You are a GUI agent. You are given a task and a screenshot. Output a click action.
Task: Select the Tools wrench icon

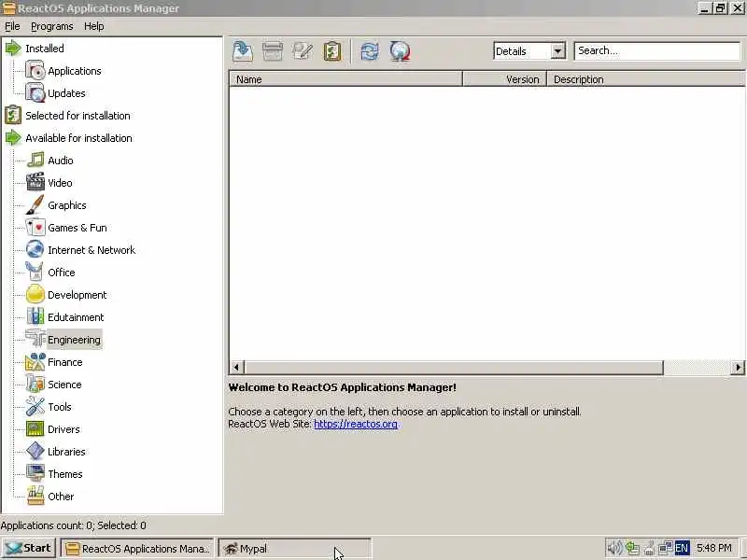(x=35, y=406)
